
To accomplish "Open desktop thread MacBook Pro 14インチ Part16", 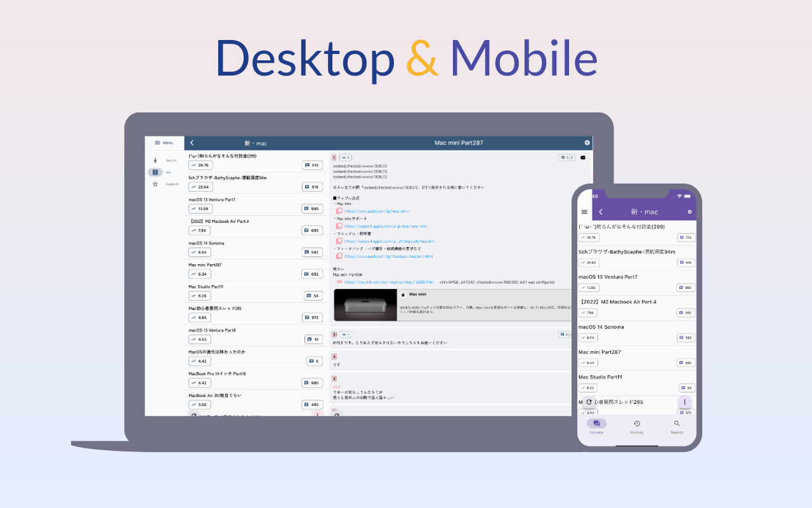I will (x=217, y=373).
